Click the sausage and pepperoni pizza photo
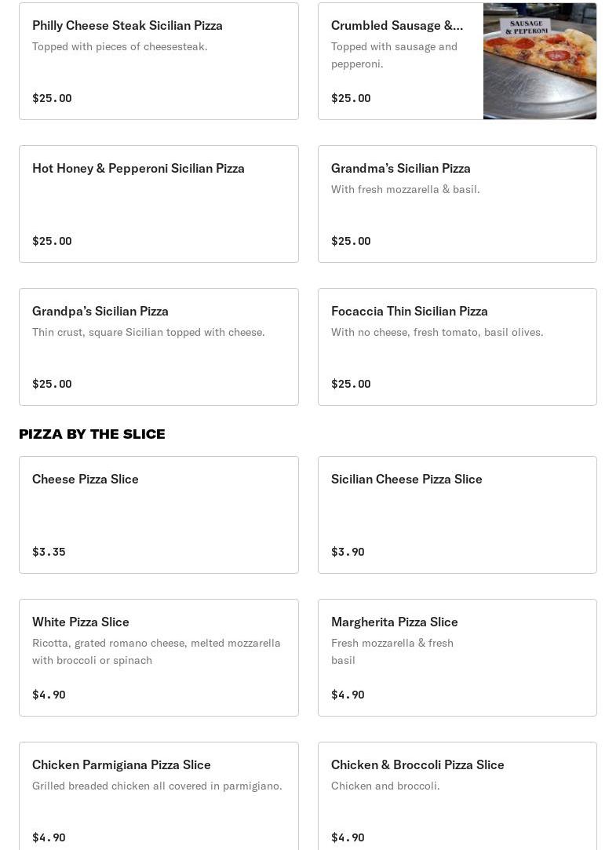This screenshot has width=616, height=850. point(539,61)
